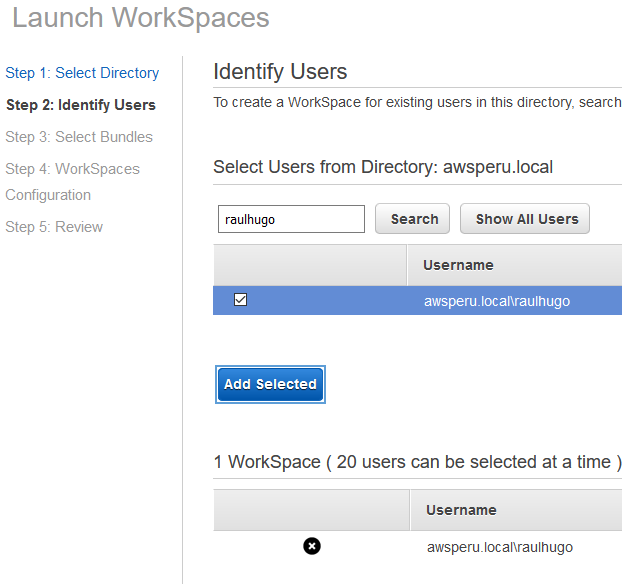Click Select Users from Directory heading

click(x=383, y=167)
